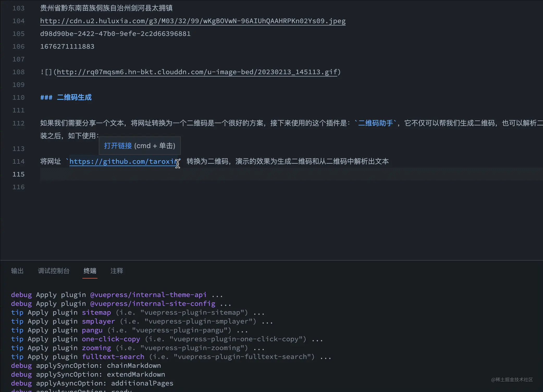Screen dimensions: 543x392
Task: Click the 二维码助手 inline code text
Action: [375, 123]
